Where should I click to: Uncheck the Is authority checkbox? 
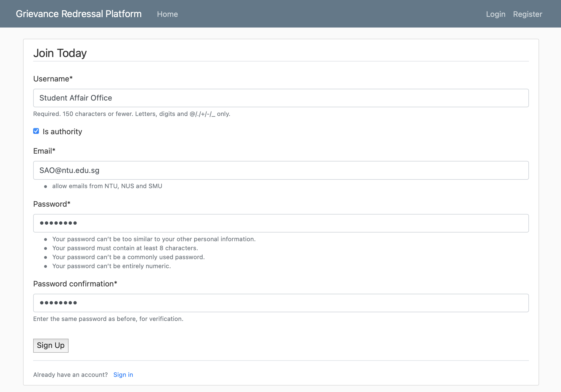click(x=36, y=131)
